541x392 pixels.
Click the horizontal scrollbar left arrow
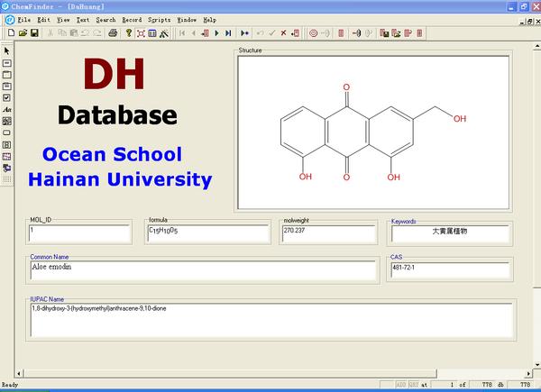19,373
